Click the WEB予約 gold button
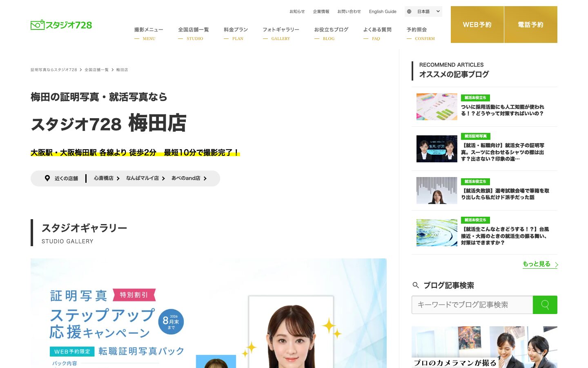Screen dimensions: 588x368 (477, 25)
